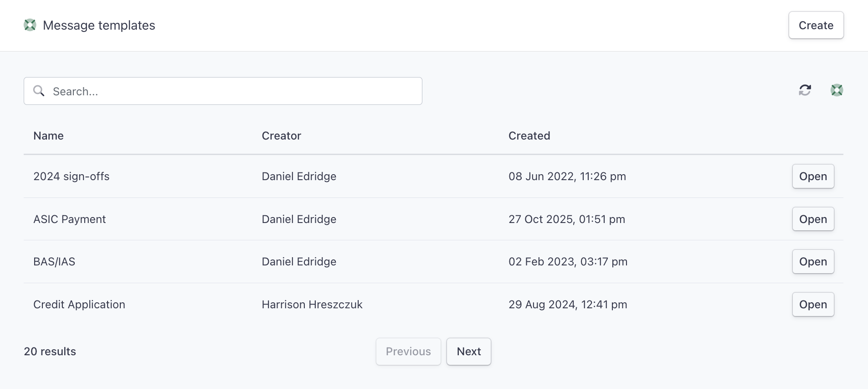The width and height of the screenshot is (868, 389).
Task: Go to the Next page of results
Action: tap(469, 351)
